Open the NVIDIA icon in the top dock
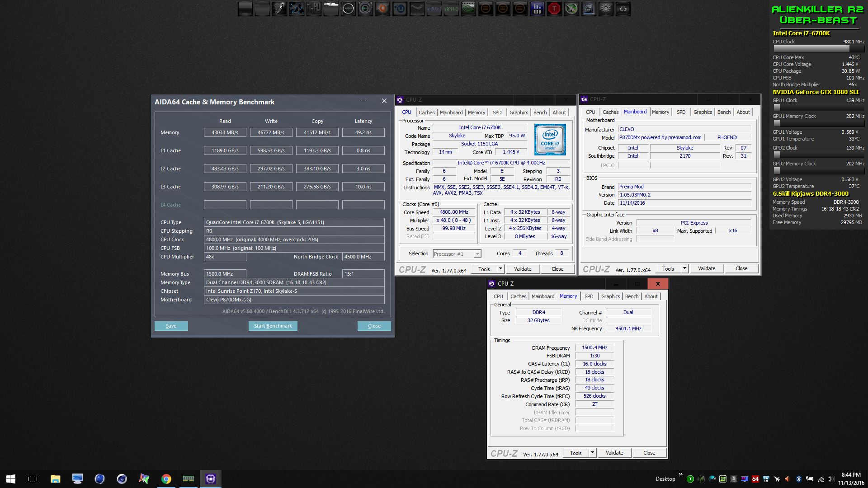 tap(468, 9)
